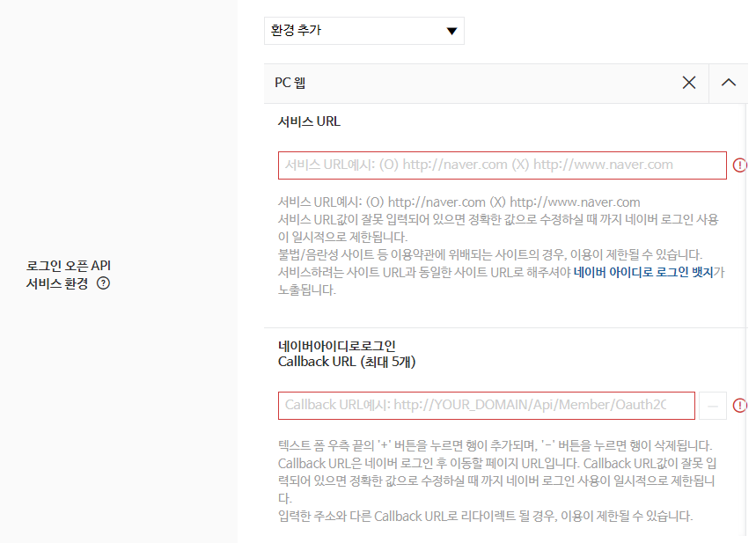
Task: Click the 네이버아이디로로그인 Callback URL heading
Action: (x=347, y=354)
